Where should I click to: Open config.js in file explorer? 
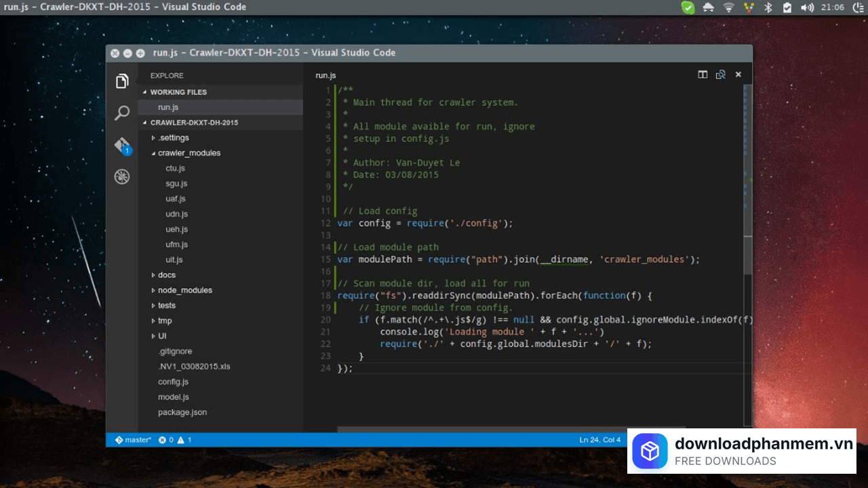tap(173, 382)
